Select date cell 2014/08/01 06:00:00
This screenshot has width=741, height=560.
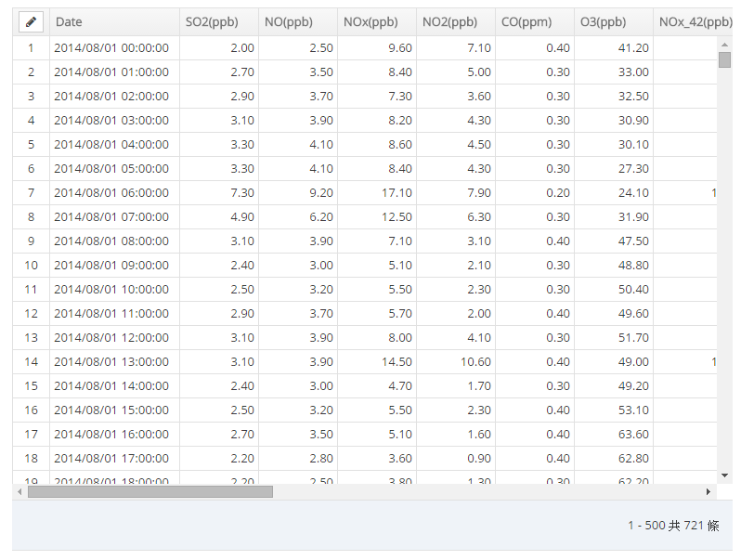[114, 193]
